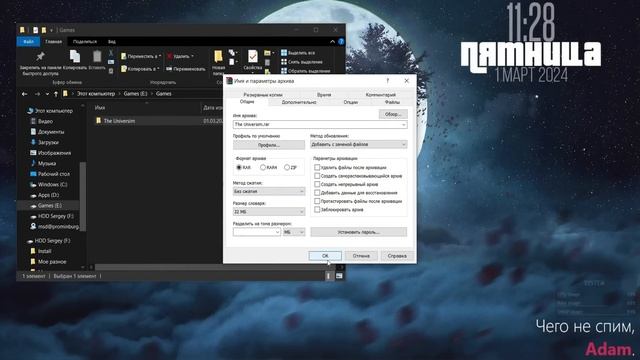Click the Help (Справка) button in the dialog
Screen dimensions: 640x360
pyautogui.click(x=397, y=256)
